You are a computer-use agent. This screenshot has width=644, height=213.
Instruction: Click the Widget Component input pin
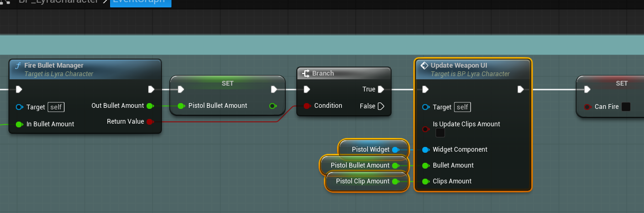(x=426, y=150)
